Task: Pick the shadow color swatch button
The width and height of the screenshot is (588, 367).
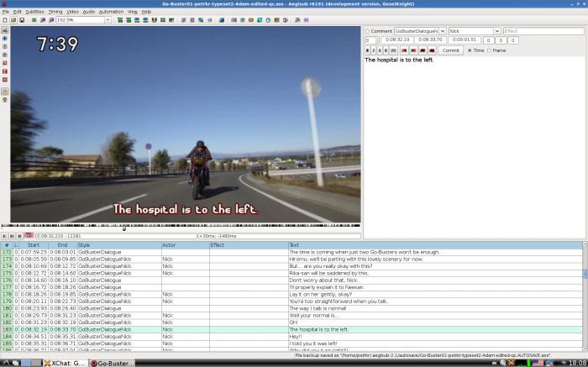Action: [432, 50]
